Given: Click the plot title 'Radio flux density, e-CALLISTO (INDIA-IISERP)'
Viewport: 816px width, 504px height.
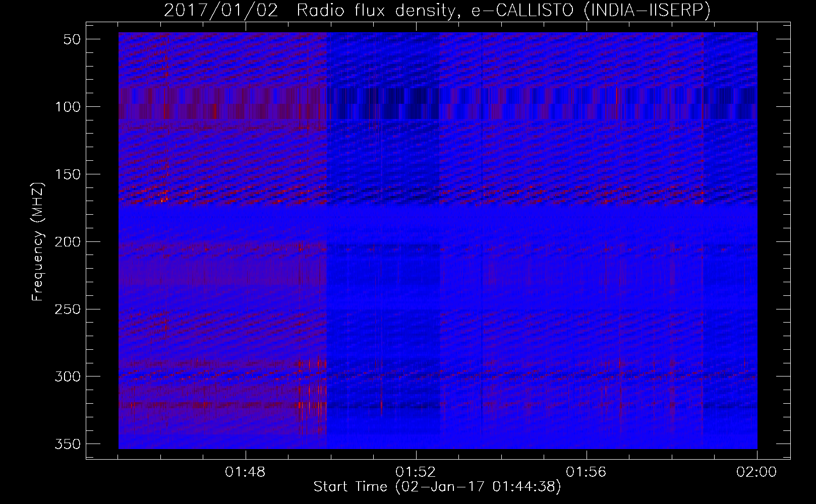Looking at the screenshot, I should click(503, 10).
